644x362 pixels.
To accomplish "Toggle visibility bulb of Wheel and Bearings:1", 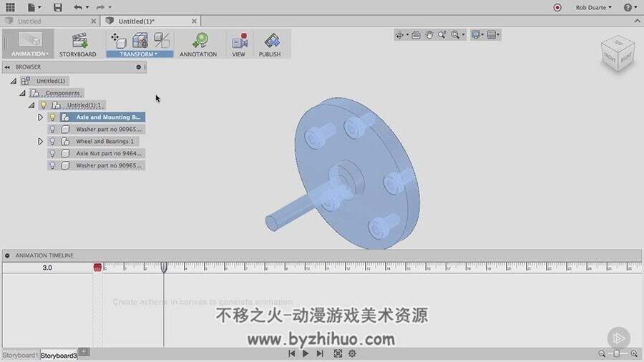I will (x=52, y=141).
